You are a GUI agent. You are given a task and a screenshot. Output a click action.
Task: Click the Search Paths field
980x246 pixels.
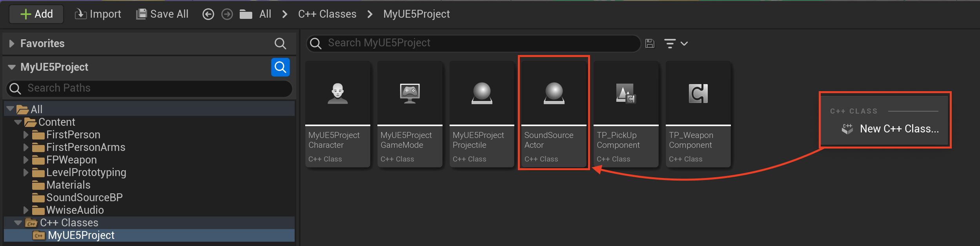(149, 88)
